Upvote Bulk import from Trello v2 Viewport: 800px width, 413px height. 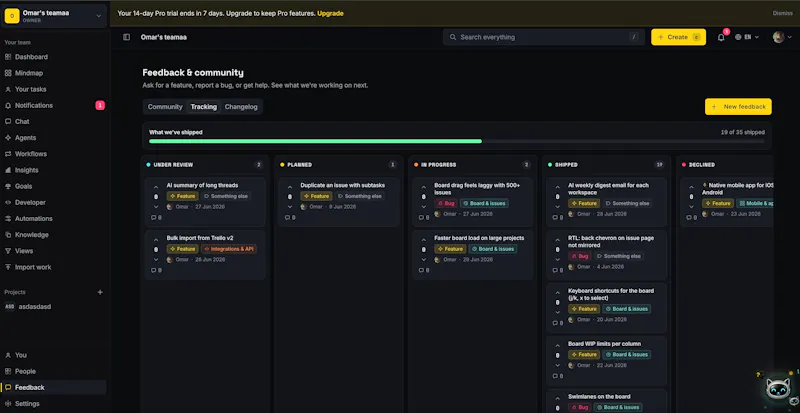pyautogui.click(x=156, y=240)
